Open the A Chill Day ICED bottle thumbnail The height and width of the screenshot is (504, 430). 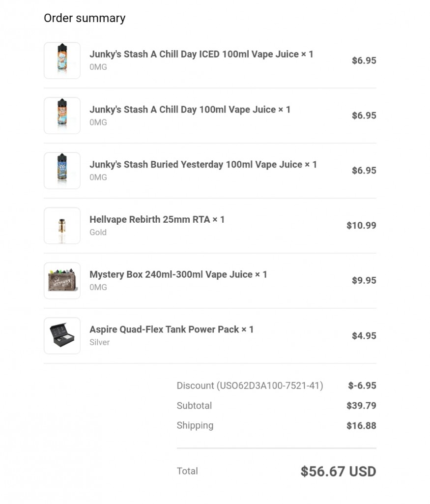(62, 60)
